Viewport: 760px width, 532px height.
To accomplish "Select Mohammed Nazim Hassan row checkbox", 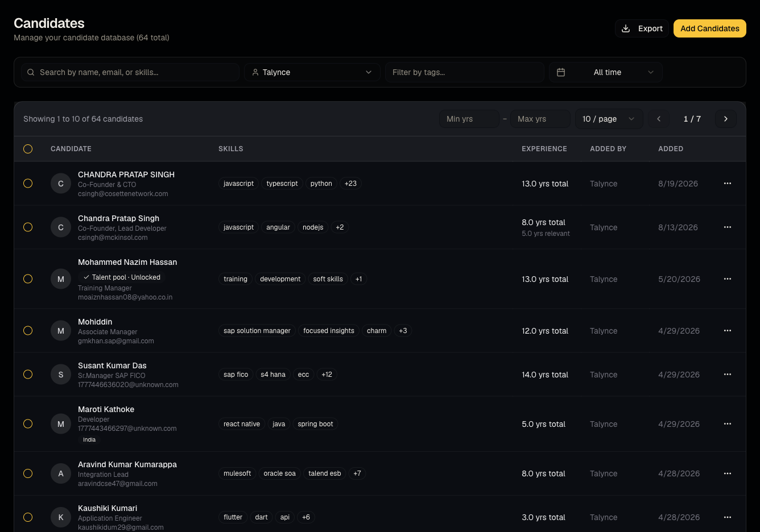I will [28, 279].
